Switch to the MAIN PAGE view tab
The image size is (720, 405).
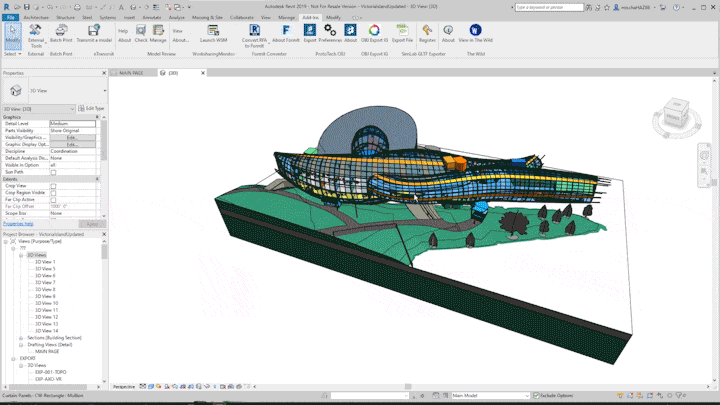(x=131, y=73)
